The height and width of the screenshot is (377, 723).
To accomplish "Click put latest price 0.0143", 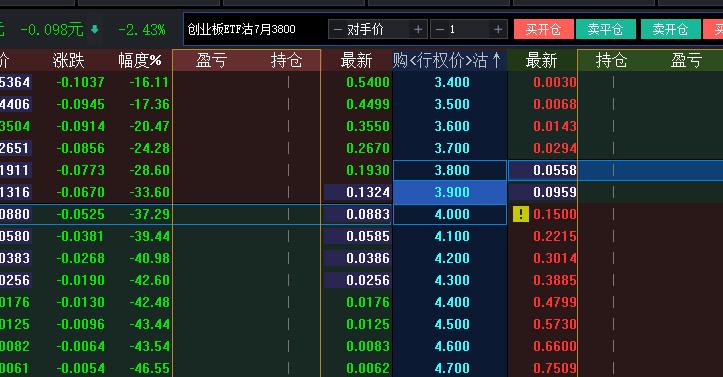I will pos(555,126).
